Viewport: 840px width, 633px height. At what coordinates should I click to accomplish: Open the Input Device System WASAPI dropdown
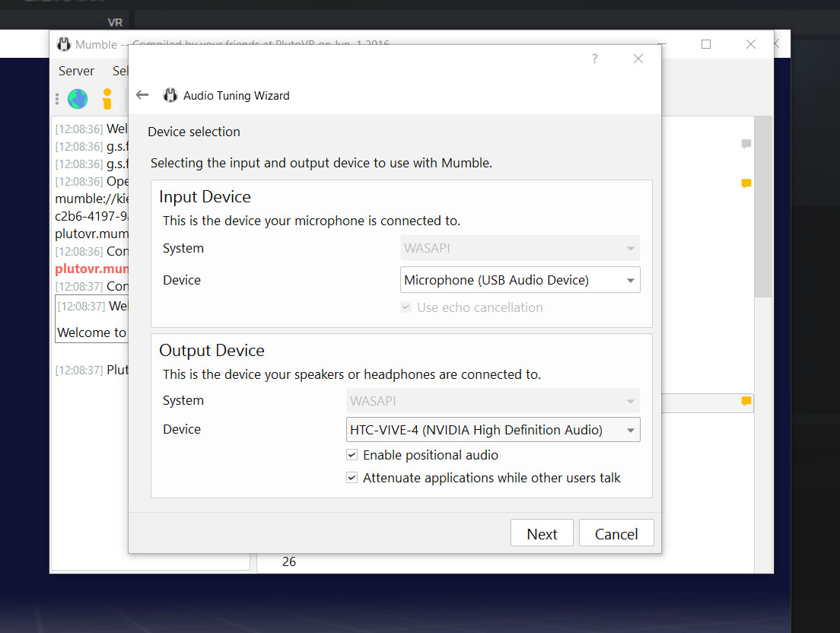point(520,248)
